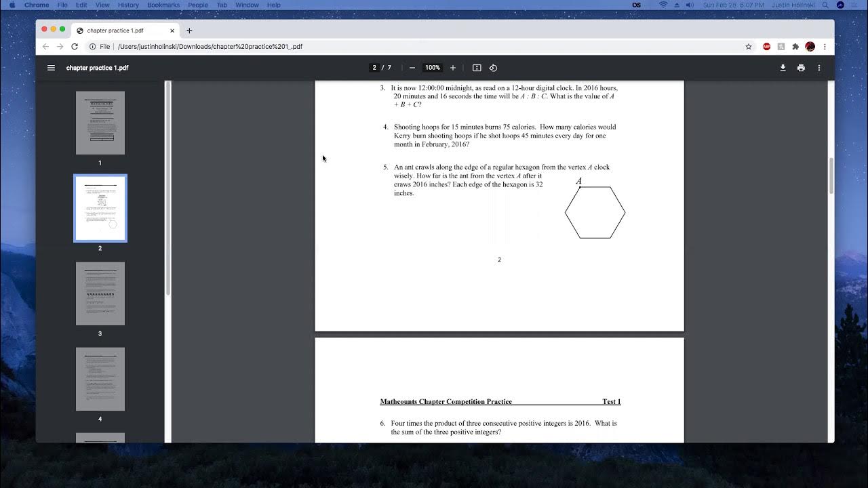868x488 pixels.
Task: Open the Chrome menu in menu bar
Action: pyautogui.click(x=37, y=5)
